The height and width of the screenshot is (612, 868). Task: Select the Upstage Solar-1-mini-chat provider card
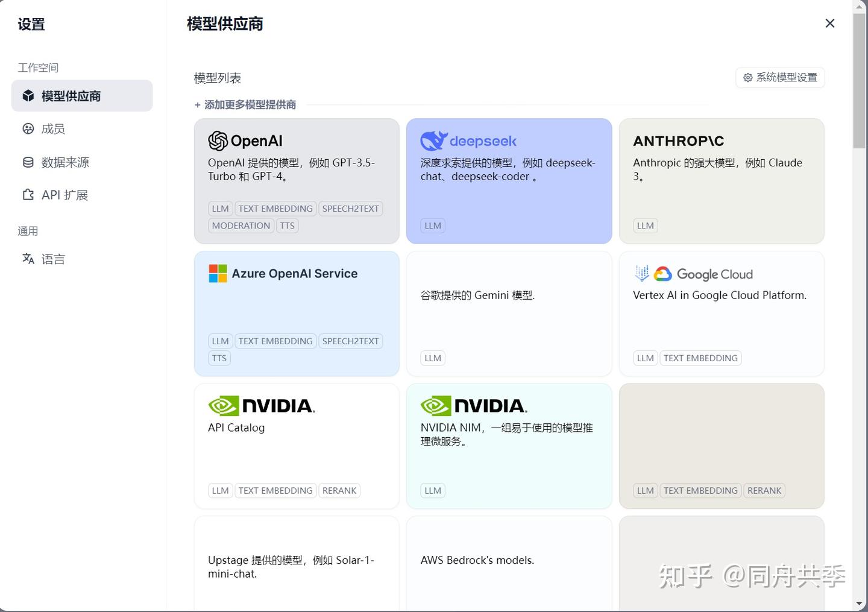[297, 564]
